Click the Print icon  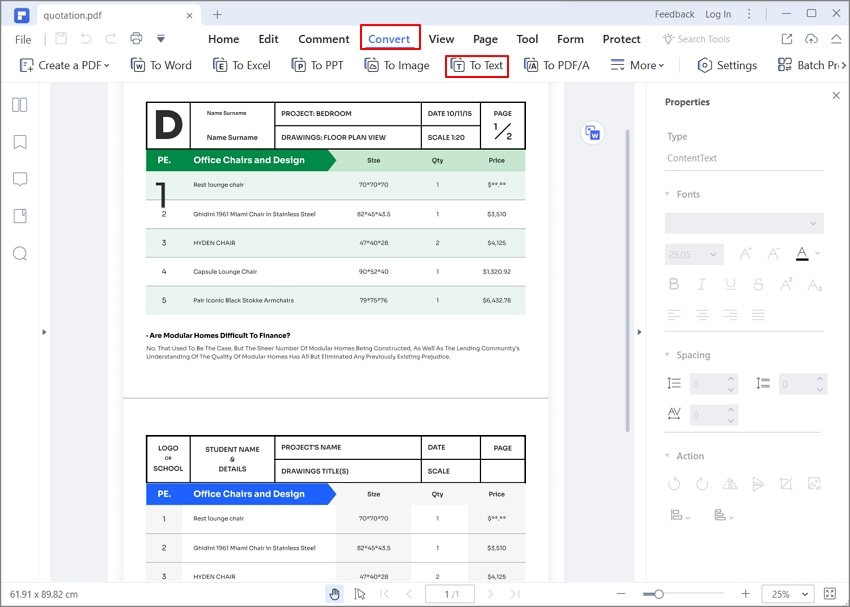pos(135,38)
